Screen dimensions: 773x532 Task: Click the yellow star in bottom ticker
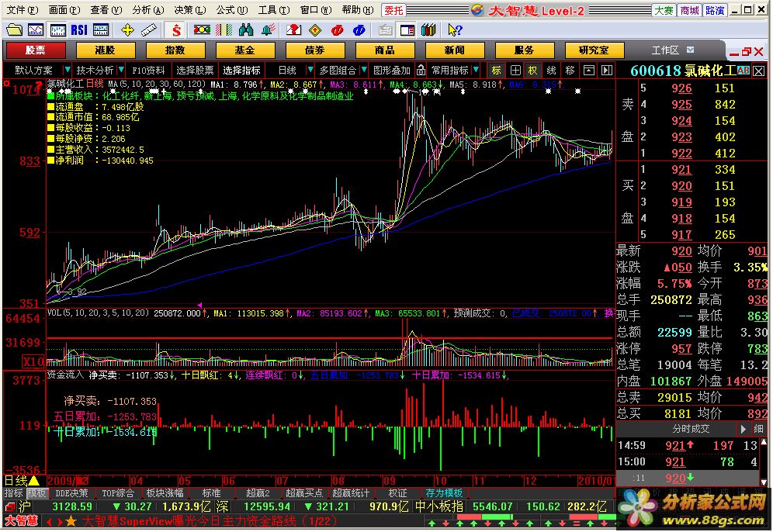[71, 521]
